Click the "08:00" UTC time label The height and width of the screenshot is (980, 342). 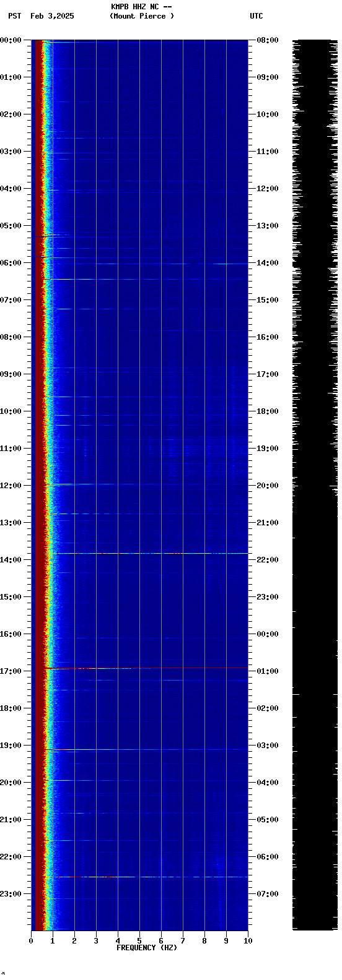(x=268, y=40)
